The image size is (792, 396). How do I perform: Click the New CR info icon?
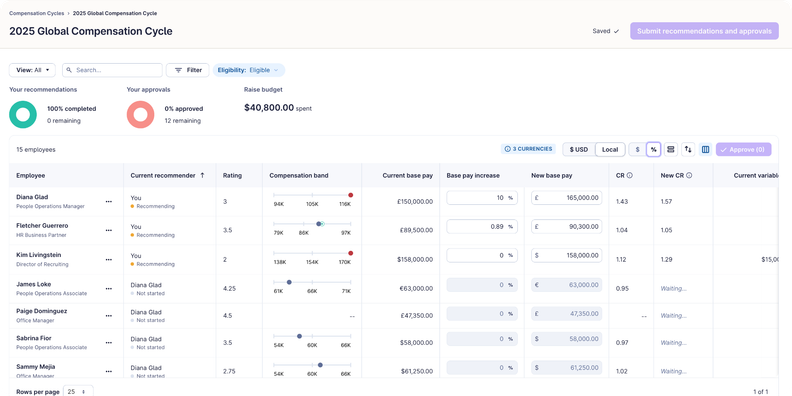(x=689, y=176)
